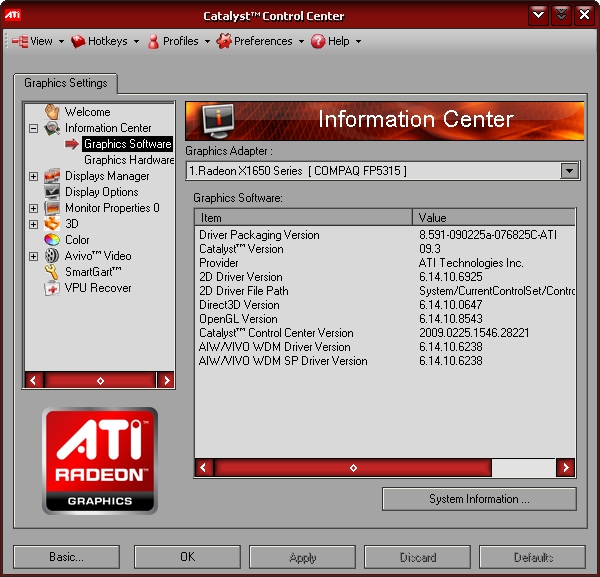
Task: Click the title bar double-arrow tray button
Action: tap(561, 15)
